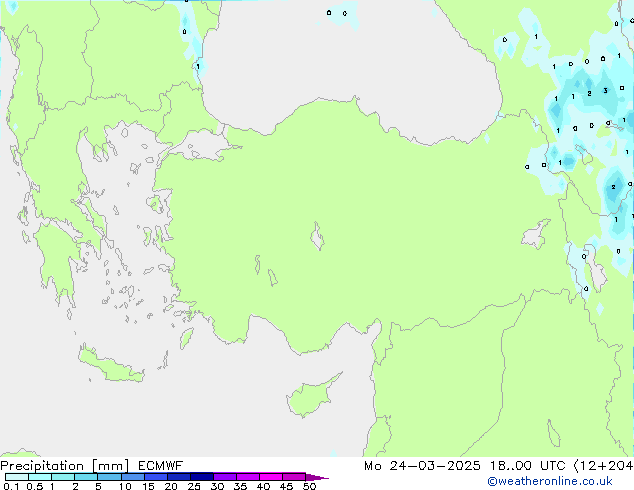The width and height of the screenshot is (634, 490).
Task: Select the lightest legend swatch above 0.1
Action: (x=17, y=477)
